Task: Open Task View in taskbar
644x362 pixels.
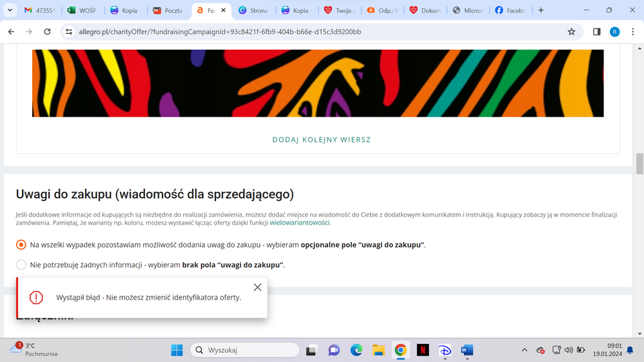Action: (x=312, y=350)
